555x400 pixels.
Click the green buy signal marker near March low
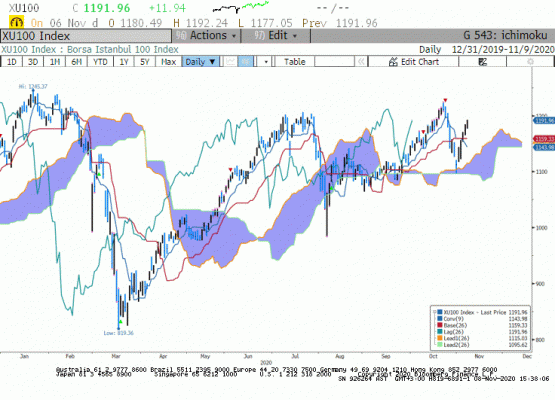[121, 322]
